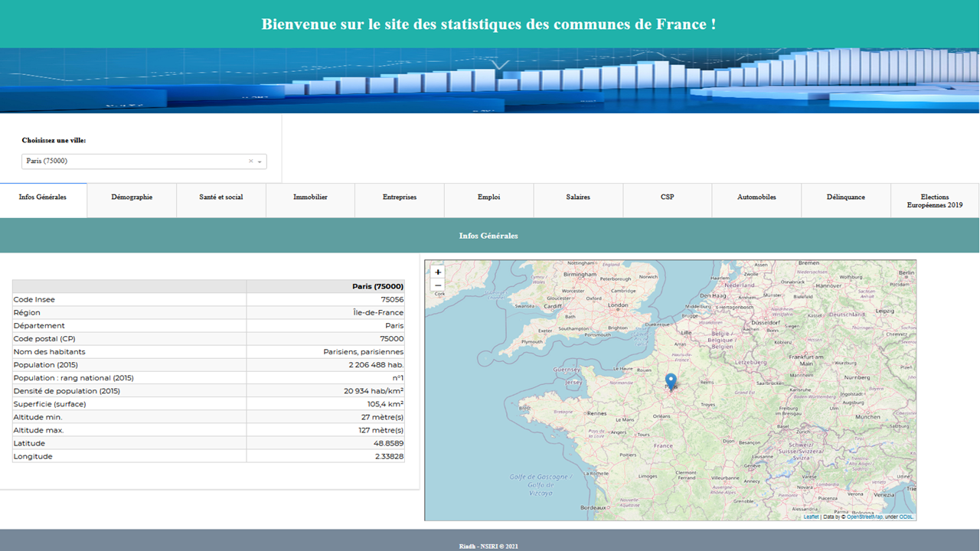This screenshot has height=551, width=980.
Task: Click the map zoom in plus button
Action: pyautogui.click(x=438, y=272)
